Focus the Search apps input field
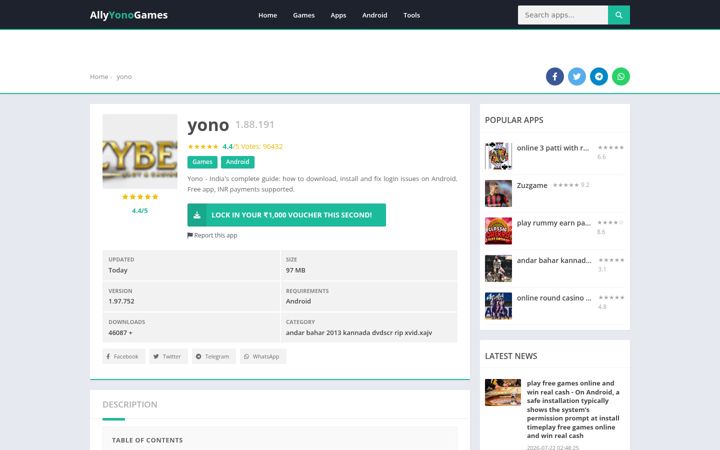The image size is (720, 450). pos(563,15)
